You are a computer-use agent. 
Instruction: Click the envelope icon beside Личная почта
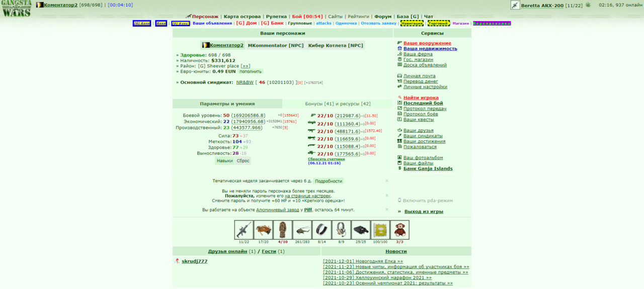tap(399, 76)
